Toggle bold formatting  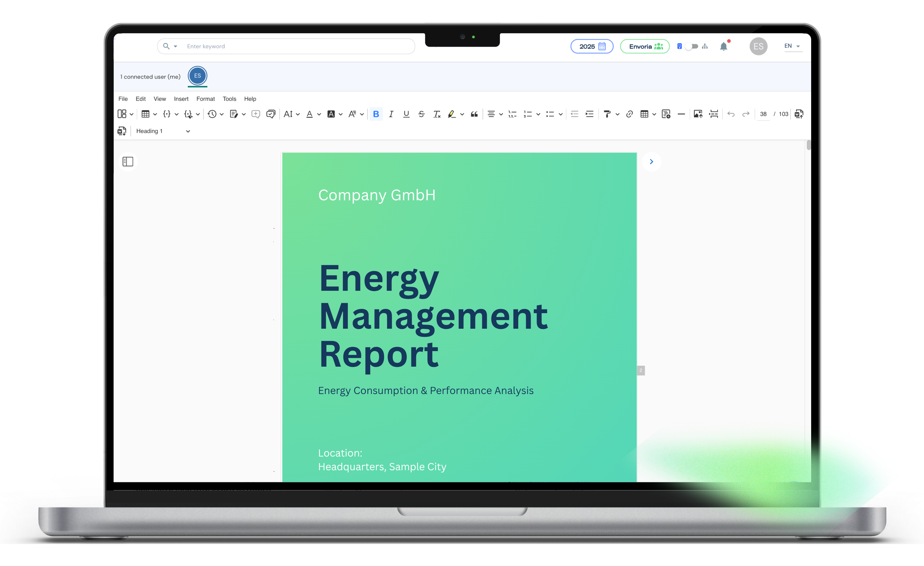(x=376, y=114)
